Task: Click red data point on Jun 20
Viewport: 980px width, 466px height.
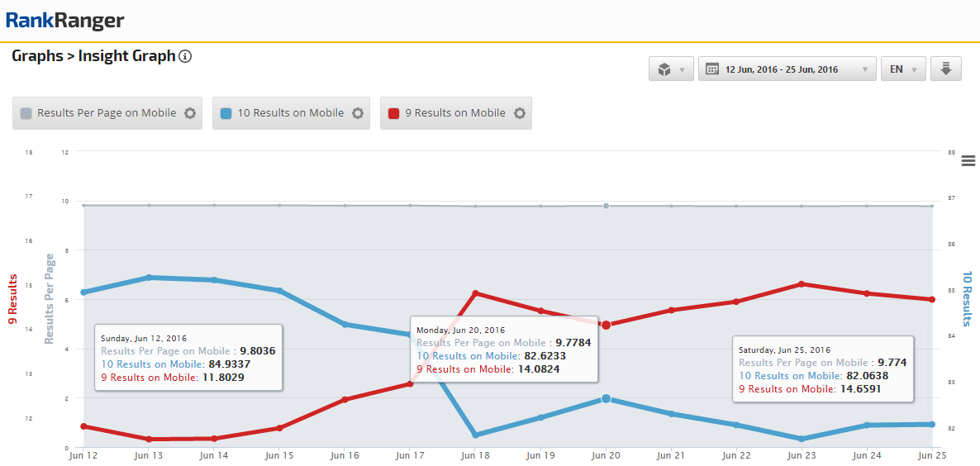Action: point(606,325)
